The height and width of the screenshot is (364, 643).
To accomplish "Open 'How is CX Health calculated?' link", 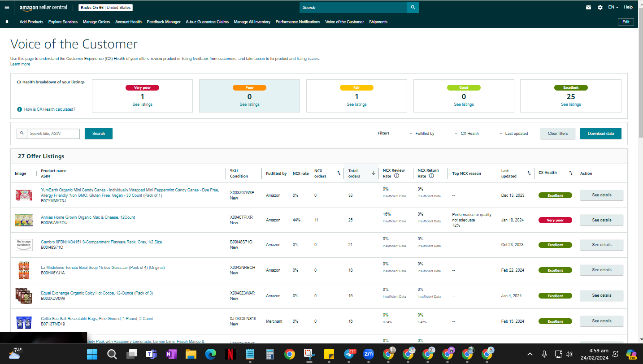I will click(x=50, y=109).
